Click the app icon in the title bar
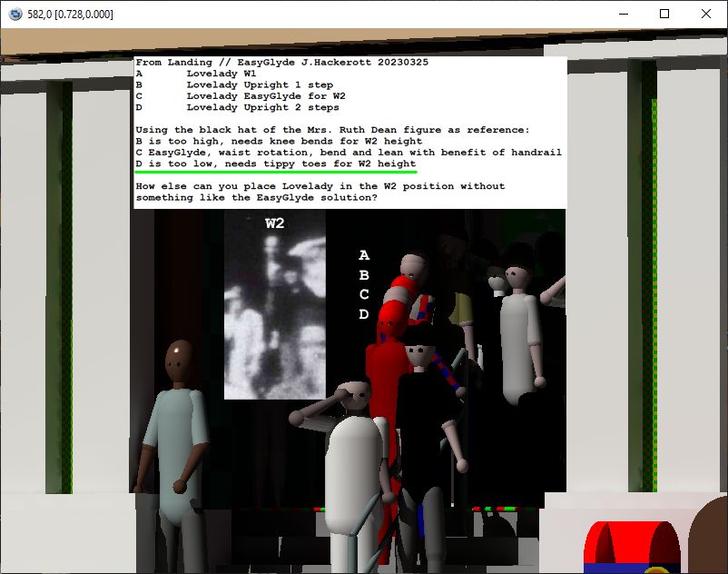This screenshot has width=728, height=574. point(15,14)
